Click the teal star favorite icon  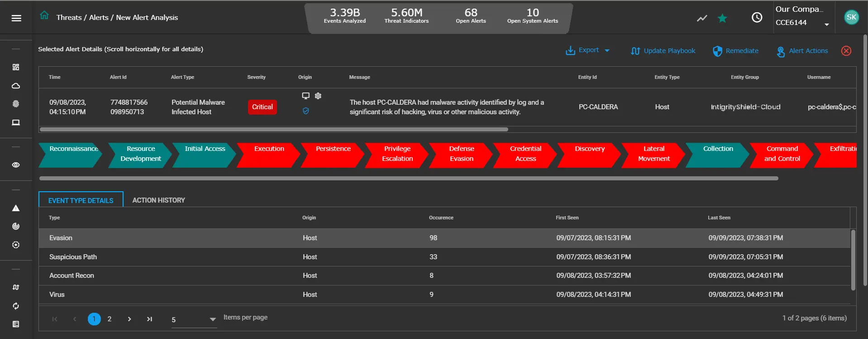click(x=723, y=18)
